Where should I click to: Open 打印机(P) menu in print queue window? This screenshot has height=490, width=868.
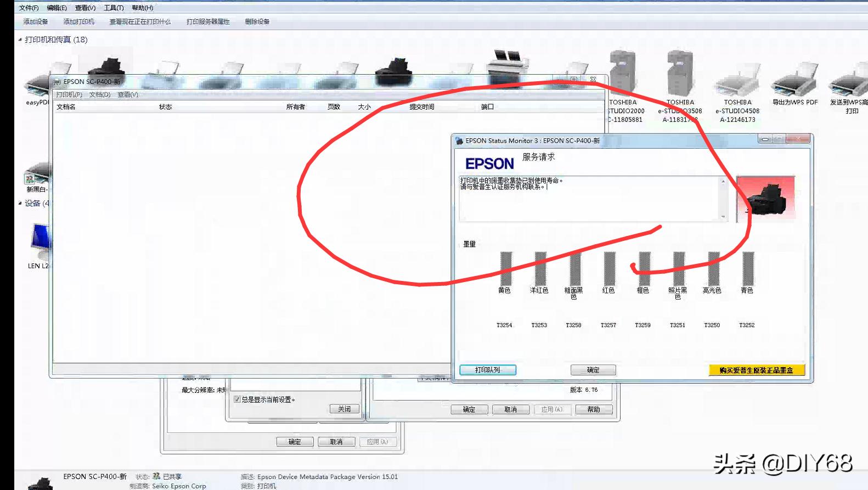click(x=69, y=94)
